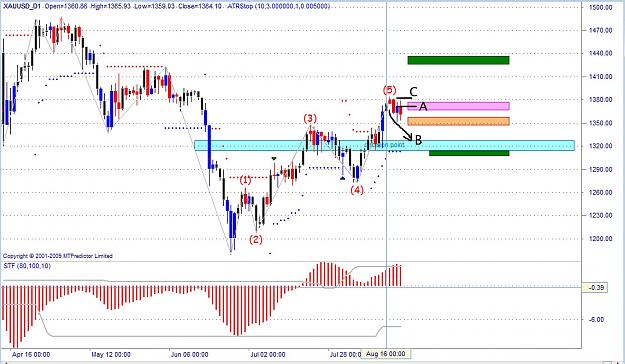This screenshot has width=625, height=364.
Task: Select the red wave (1) label
Action: tap(246, 180)
